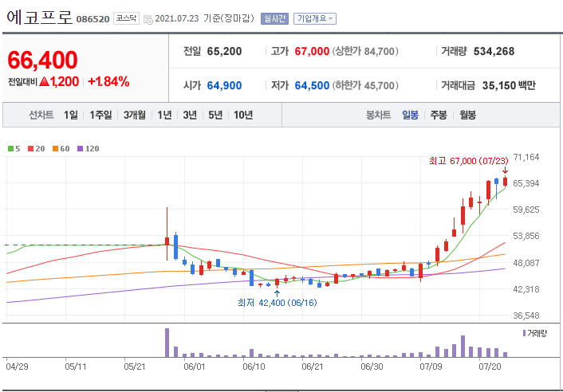Click the +1.84% change rate
563x392 pixels.
click(x=108, y=81)
